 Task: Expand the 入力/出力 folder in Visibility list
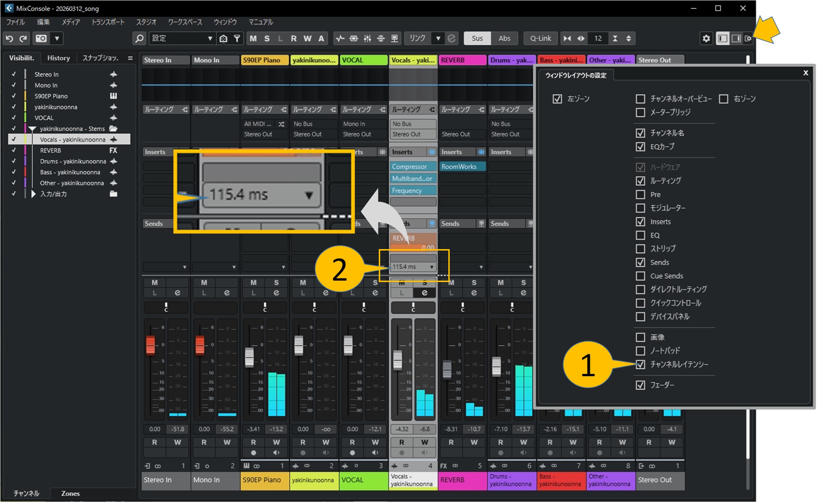[x=33, y=194]
